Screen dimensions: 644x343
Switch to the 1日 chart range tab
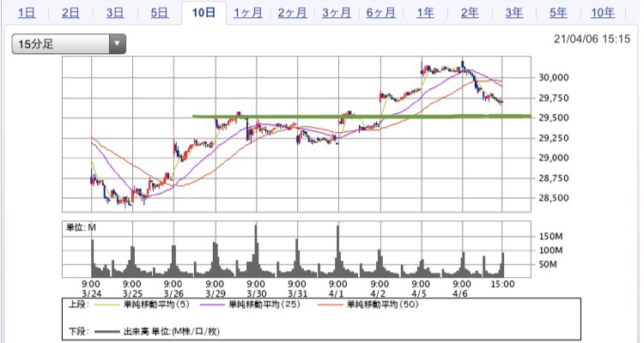pyautogui.click(x=27, y=13)
